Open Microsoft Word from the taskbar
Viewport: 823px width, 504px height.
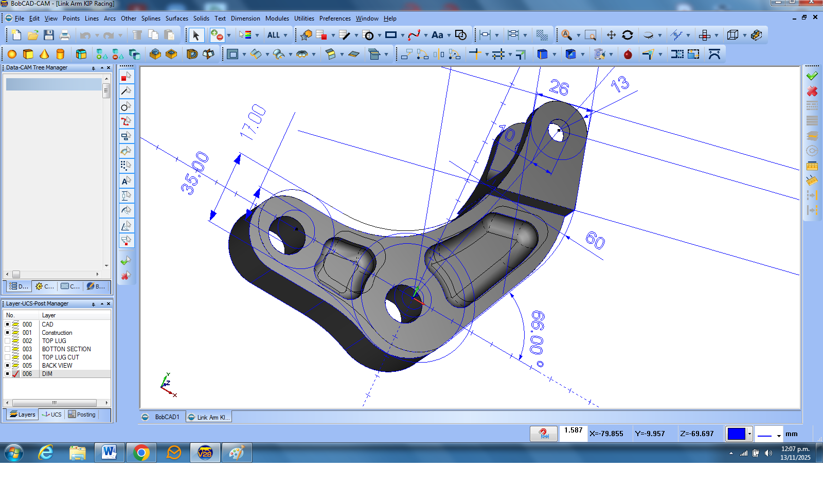pyautogui.click(x=109, y=453)
